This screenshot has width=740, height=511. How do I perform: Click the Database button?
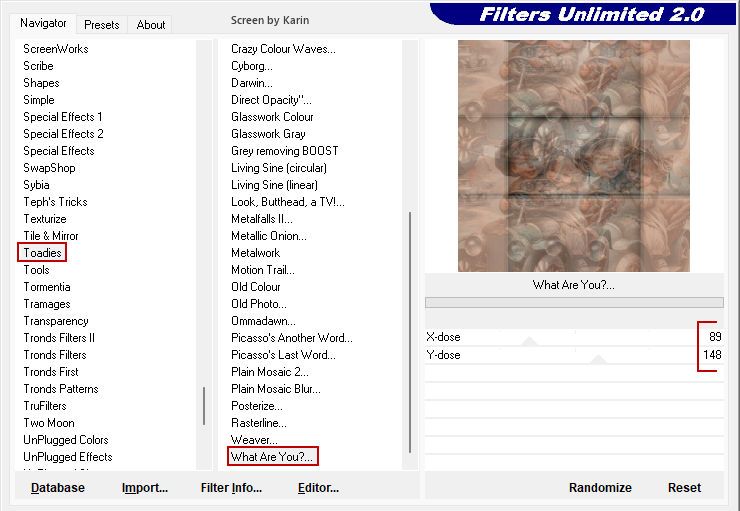58,488
